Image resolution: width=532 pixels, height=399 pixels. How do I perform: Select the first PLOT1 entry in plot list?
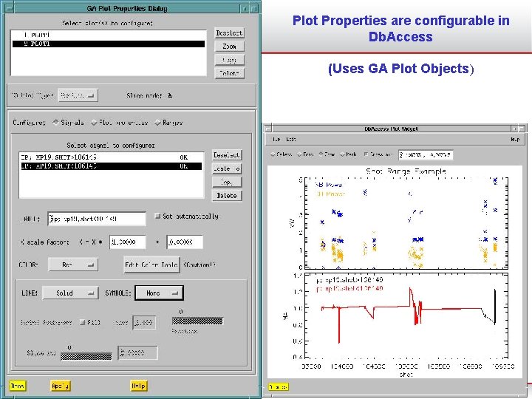coord(109,35)
